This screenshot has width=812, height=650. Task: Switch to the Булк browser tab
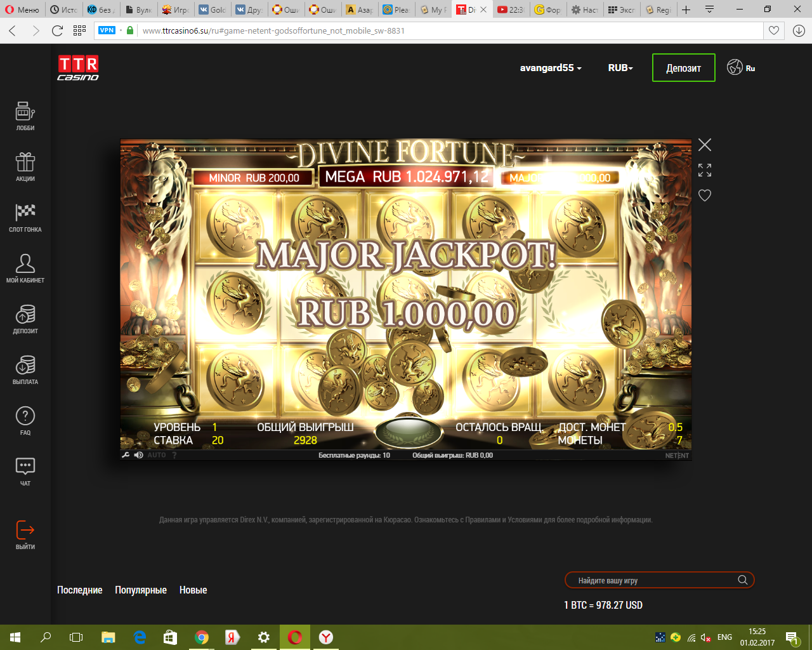(x=138, y=10)
